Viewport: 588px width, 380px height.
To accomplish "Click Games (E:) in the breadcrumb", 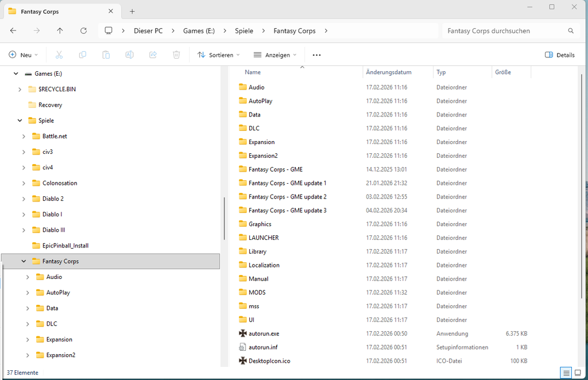I will (x=199, y=31).
